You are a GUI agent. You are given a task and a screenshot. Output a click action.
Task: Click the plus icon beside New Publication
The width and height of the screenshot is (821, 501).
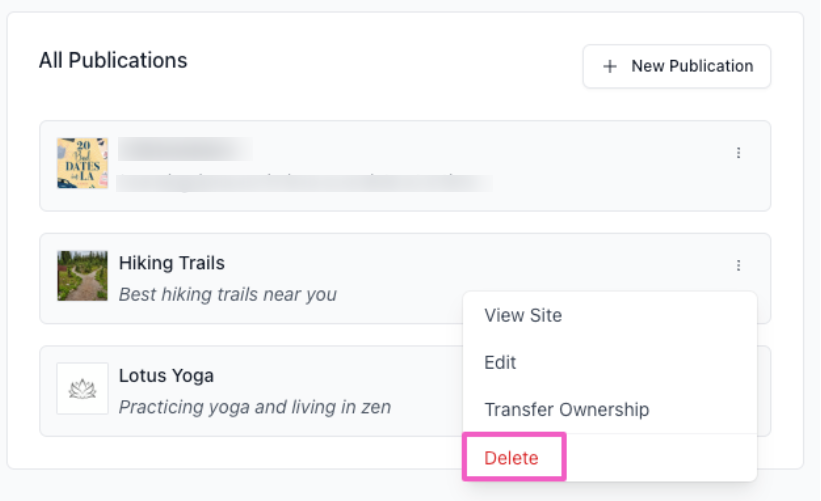coord(610,66)
